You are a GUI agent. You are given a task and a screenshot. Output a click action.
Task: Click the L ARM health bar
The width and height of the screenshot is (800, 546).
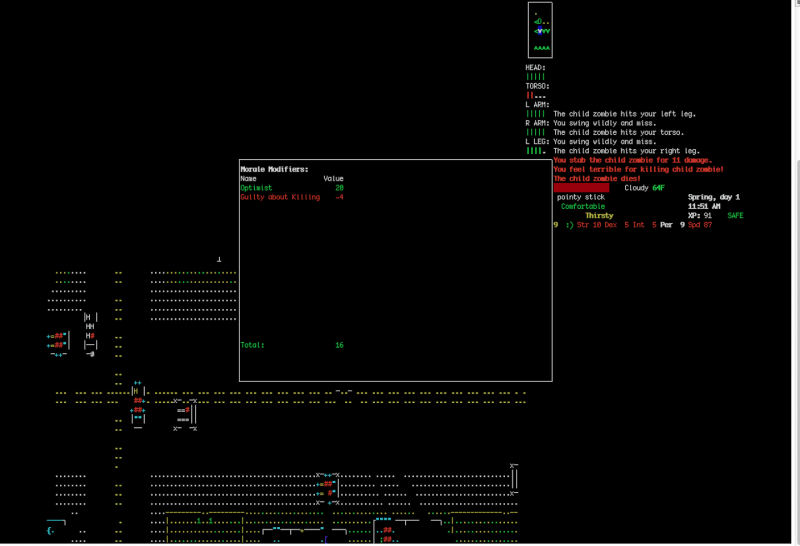coord(535,114)
